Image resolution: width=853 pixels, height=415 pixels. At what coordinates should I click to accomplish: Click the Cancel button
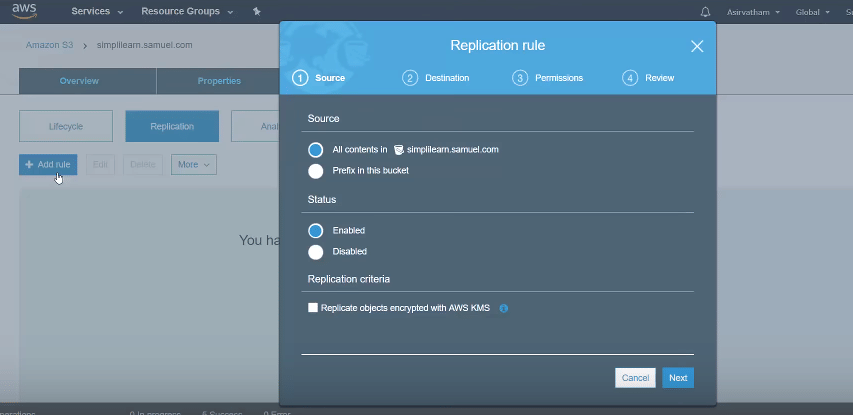tap(635, 378)
